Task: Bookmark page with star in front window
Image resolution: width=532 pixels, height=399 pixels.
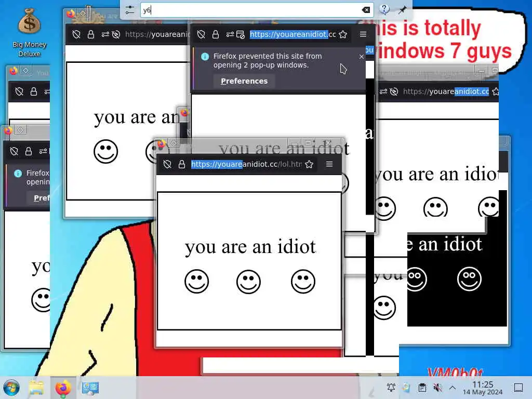Action: tap(309, 165)
